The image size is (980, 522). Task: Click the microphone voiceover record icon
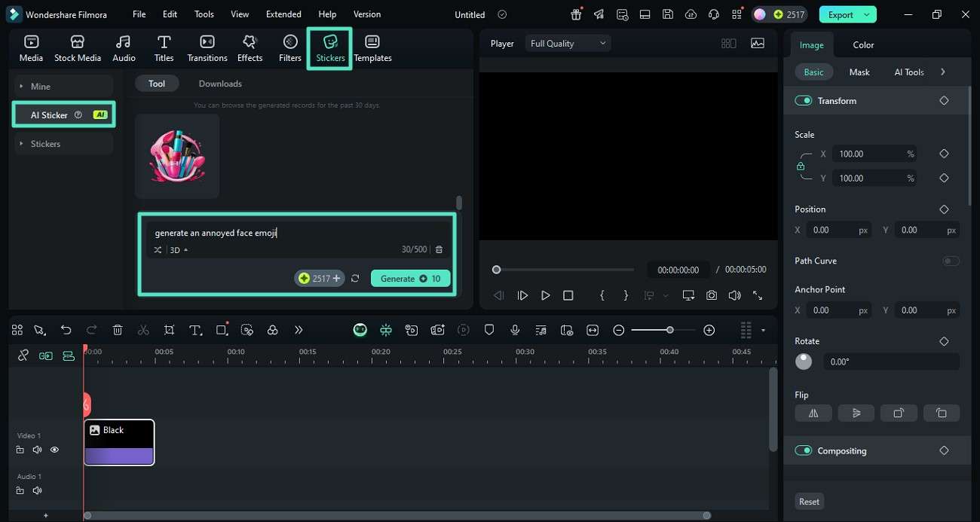[515, 330]
